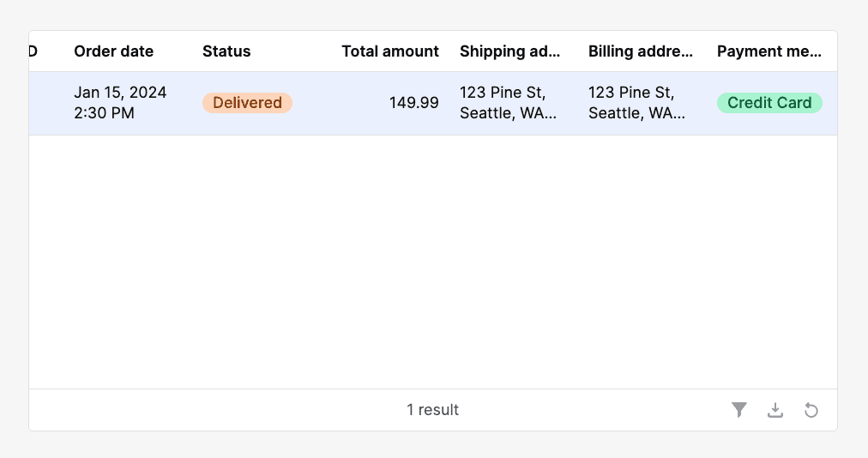This screenshot has height=458, width=868.
Task: Click the filter icon in table footer
Action: coord(739,410)
